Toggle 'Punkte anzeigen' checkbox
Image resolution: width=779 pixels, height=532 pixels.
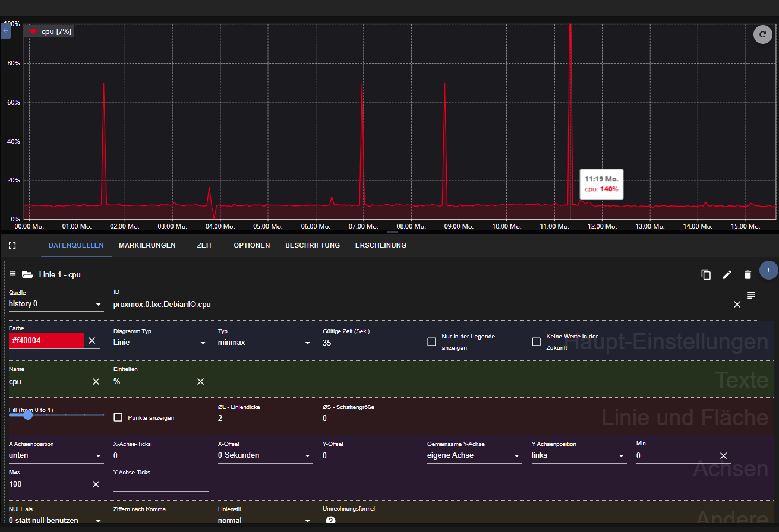pos(118,417)
